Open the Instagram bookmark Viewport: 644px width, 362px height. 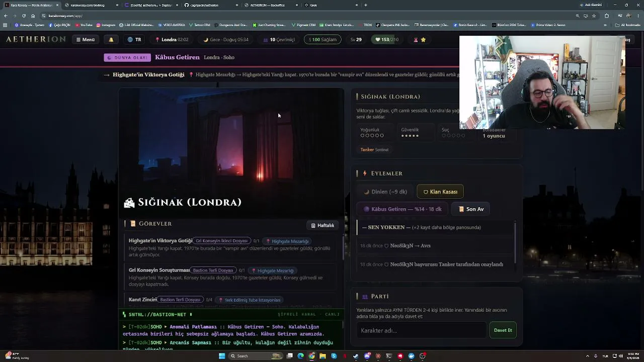tap(106, 25)
